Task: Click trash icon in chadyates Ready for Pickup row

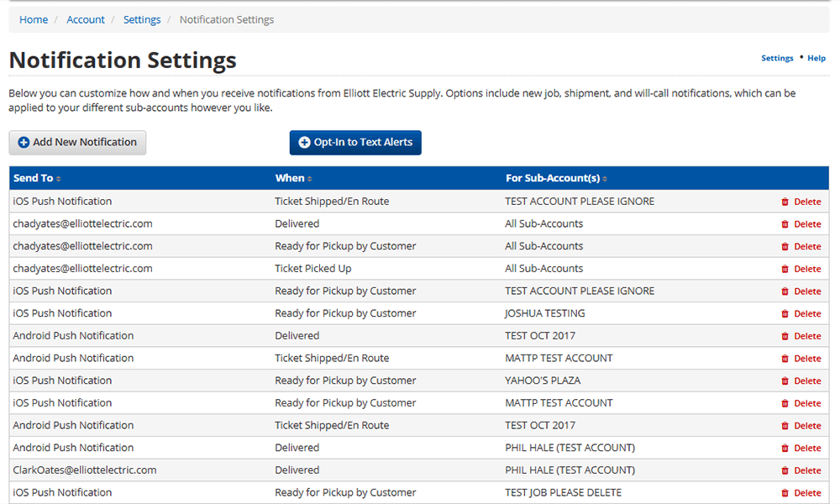Action: pos(785,247)
